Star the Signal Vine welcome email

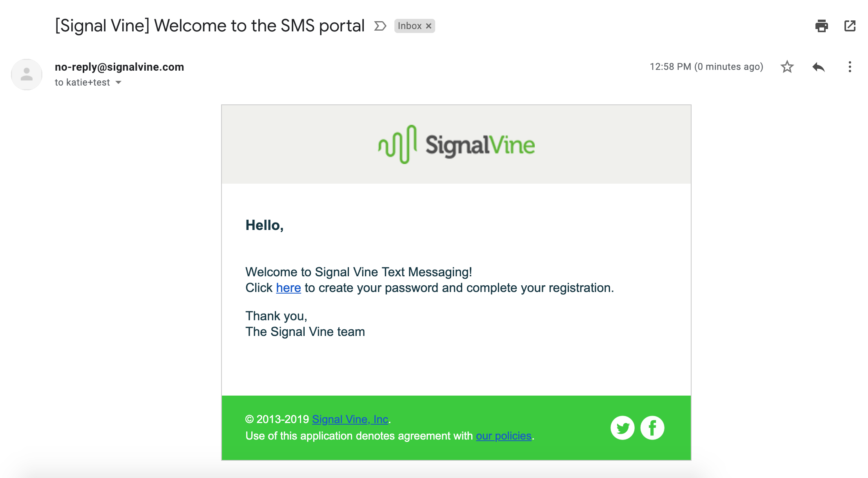[x=787, y=67]
